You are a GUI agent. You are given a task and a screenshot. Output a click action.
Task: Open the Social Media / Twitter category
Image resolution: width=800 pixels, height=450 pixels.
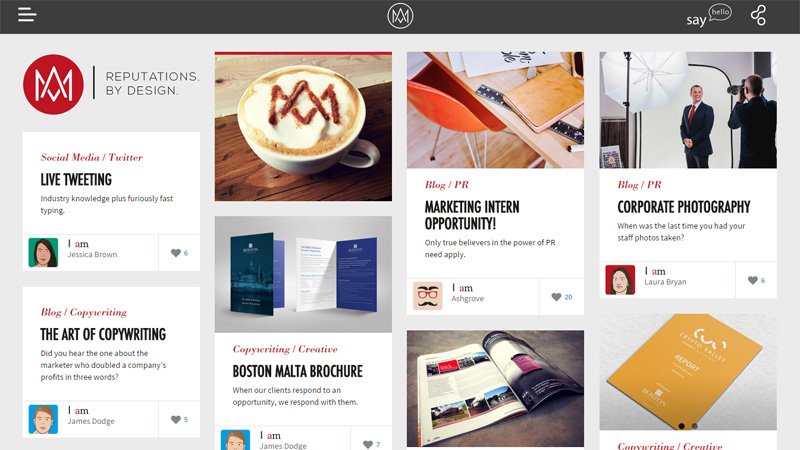pos(92,157)
